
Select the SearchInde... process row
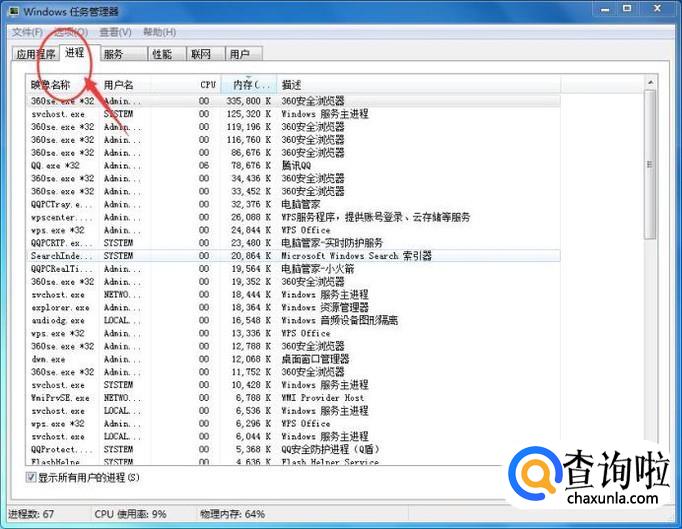pyautogui.click(x=293, y=256)
